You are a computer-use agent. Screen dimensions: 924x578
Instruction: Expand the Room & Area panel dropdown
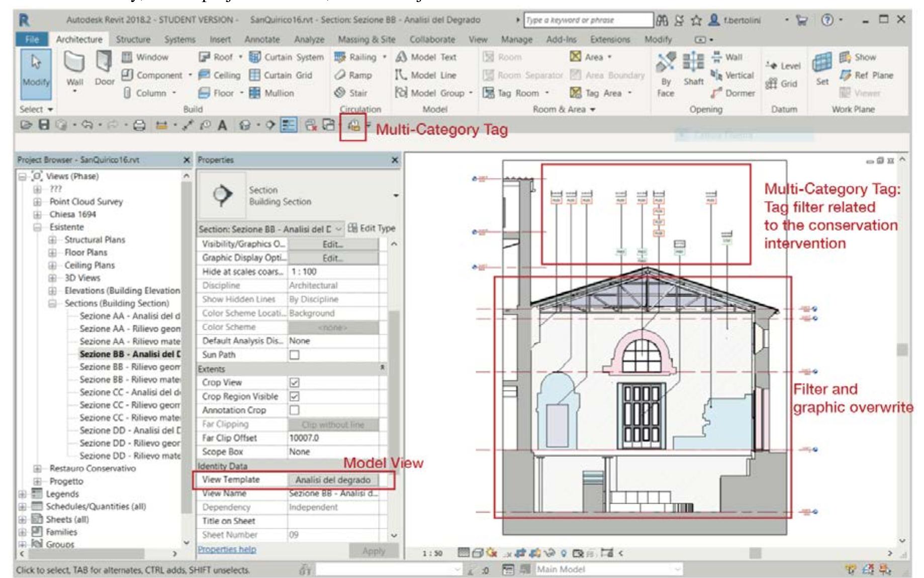(x=564, y=109)
